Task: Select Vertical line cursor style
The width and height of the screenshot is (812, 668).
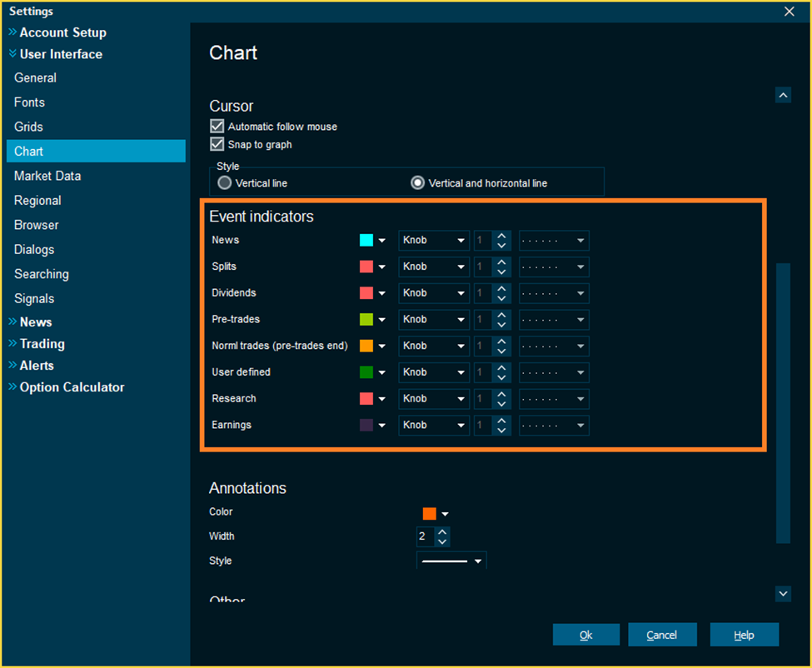Action: [225, 182]
